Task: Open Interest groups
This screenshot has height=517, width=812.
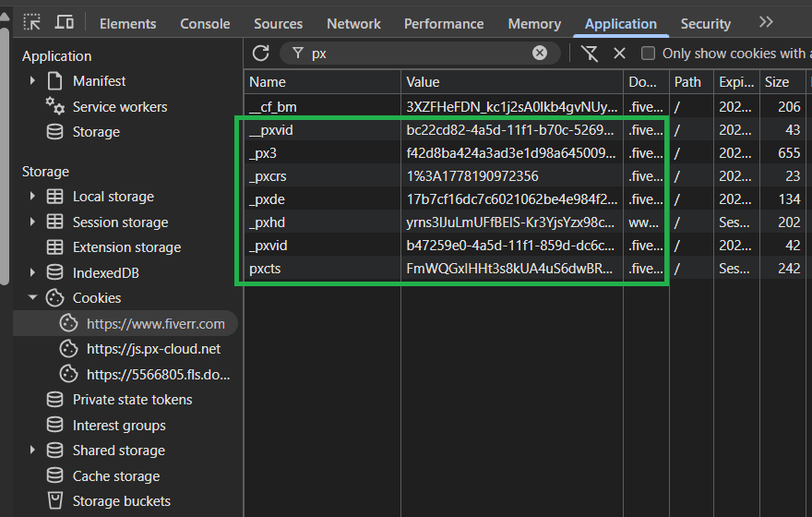Action: (119, 426)
